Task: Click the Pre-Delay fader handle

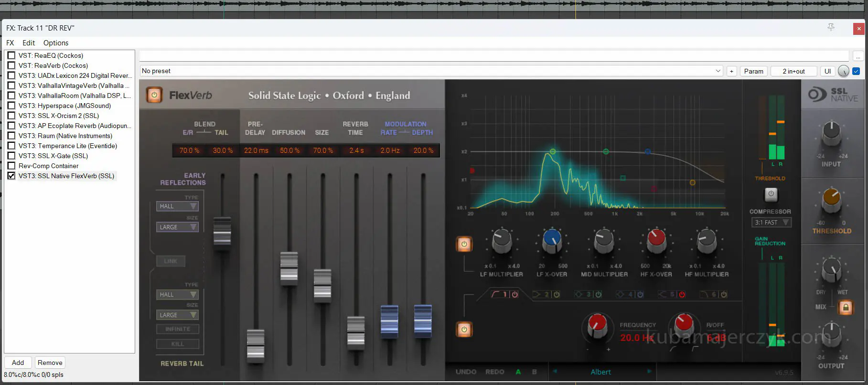Action: coord(256,344)
